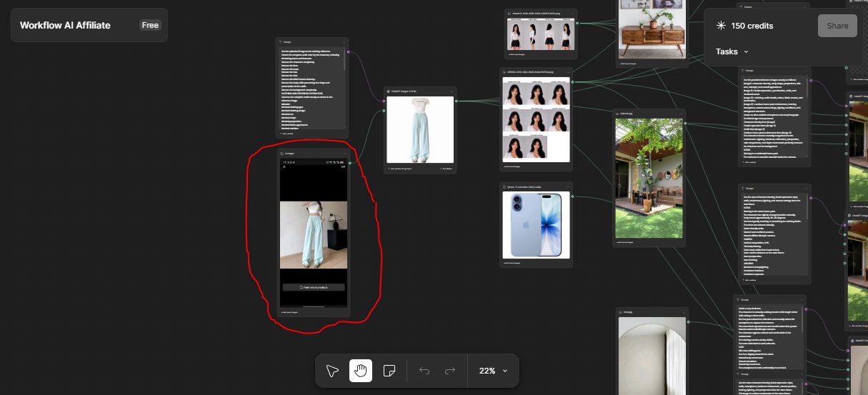Click the credits star icon

[x=721, y=26]
